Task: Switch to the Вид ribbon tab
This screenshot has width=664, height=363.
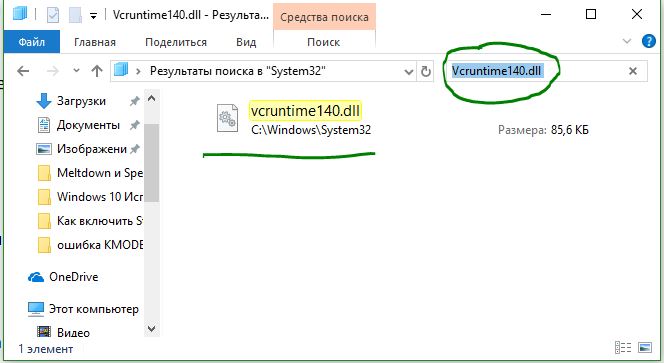Action: pos(246,42)
